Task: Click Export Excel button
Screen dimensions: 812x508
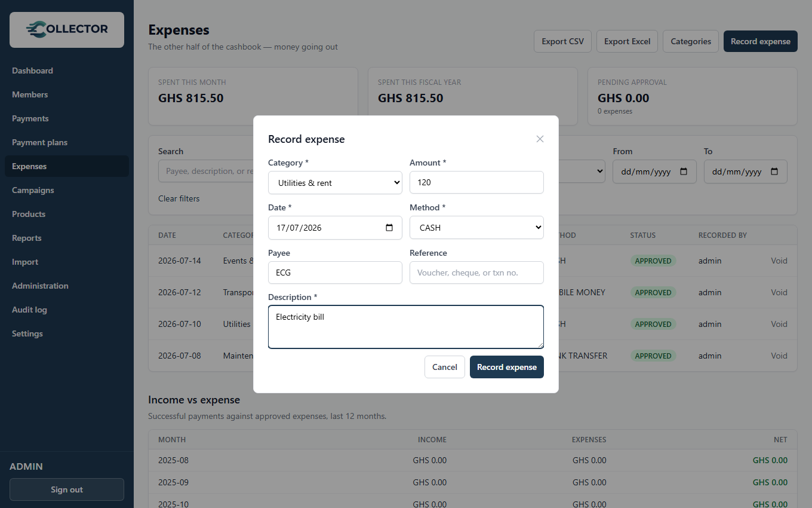Action: (x=627, y=41)
